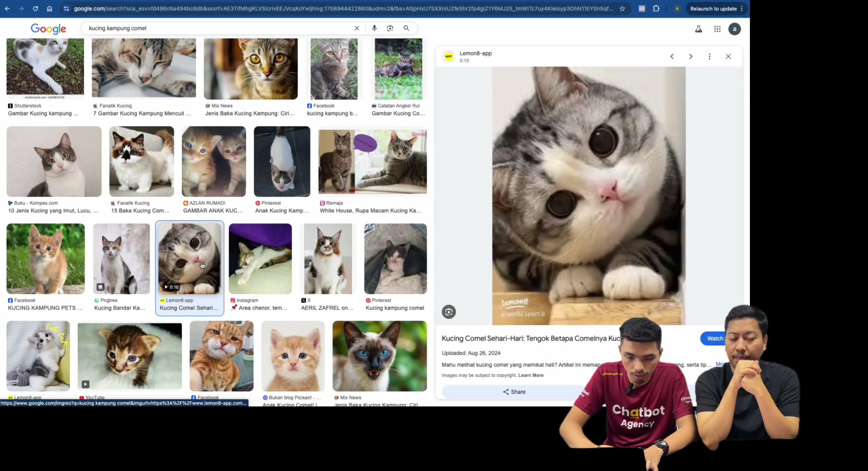Screen dimensions: 868x471
Task: Open Siamese cat Mix News thumbnail
Action: point(380,356)
